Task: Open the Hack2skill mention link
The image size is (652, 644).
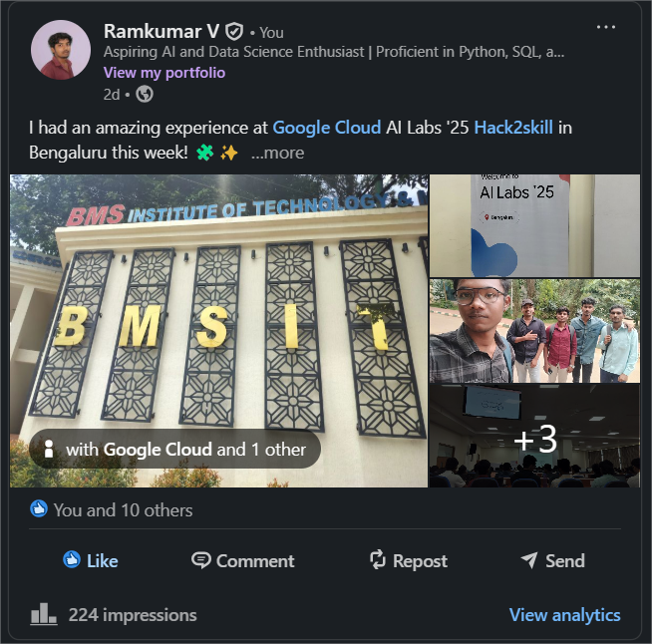Action: click(x=512, y=127)
